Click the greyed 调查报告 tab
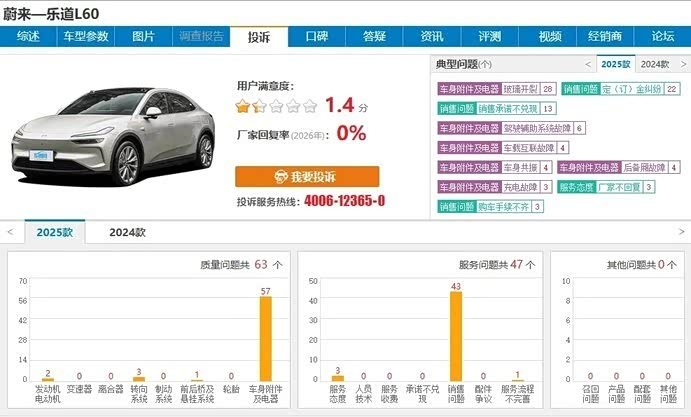Image resolution: width=691 pixels, height=417 pixels. click(x=201, y=36)
